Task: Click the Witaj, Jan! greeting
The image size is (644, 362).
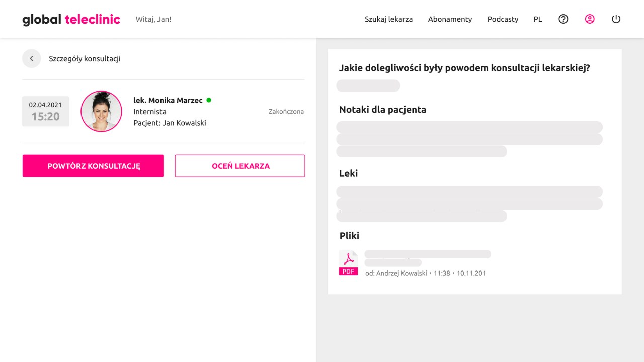Action: tap(153, 19)
